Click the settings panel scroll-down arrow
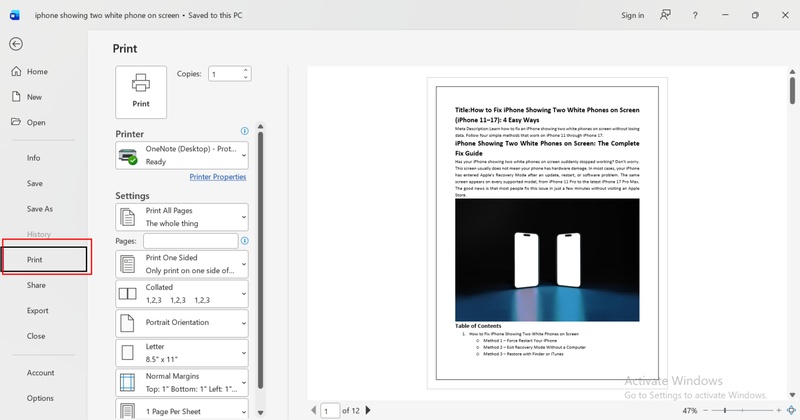800x420 pixels. 261,413
